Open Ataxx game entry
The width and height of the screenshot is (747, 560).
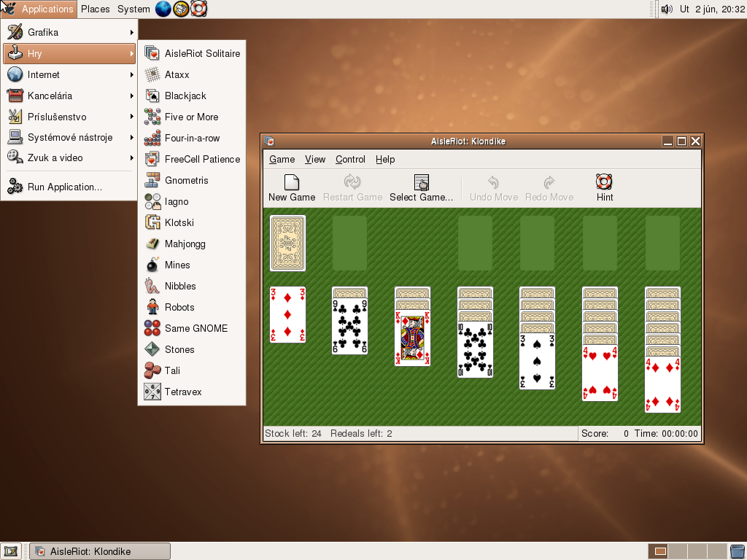point(192,75)
